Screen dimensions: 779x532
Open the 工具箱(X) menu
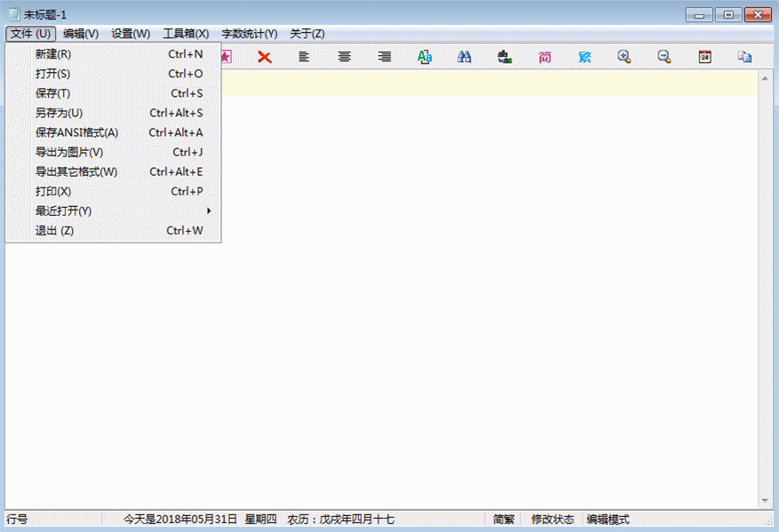[186, 34]
